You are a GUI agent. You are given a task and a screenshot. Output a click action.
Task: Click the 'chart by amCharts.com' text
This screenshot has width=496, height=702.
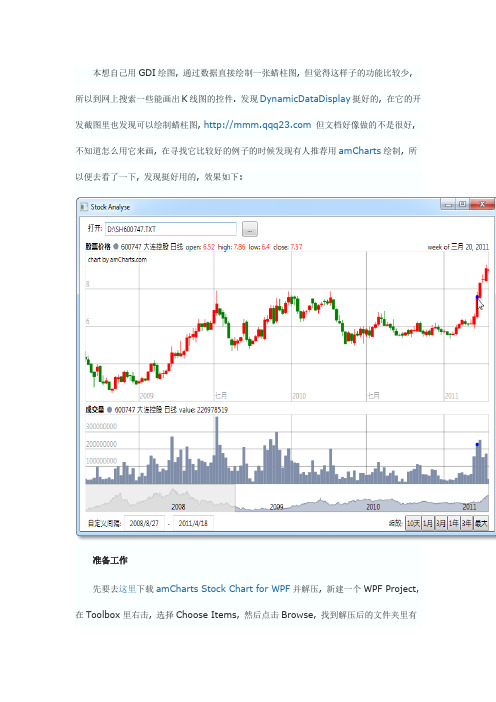coord(117,259)
